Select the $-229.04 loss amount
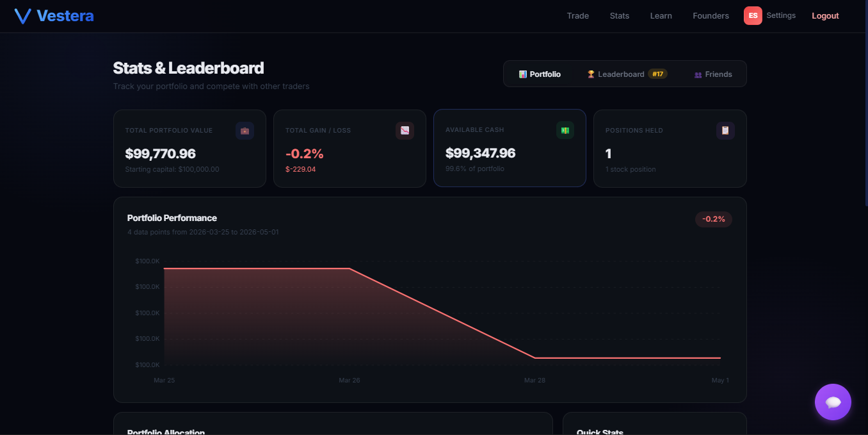Screen dimensions: 868x435 [x=300, y=169]
